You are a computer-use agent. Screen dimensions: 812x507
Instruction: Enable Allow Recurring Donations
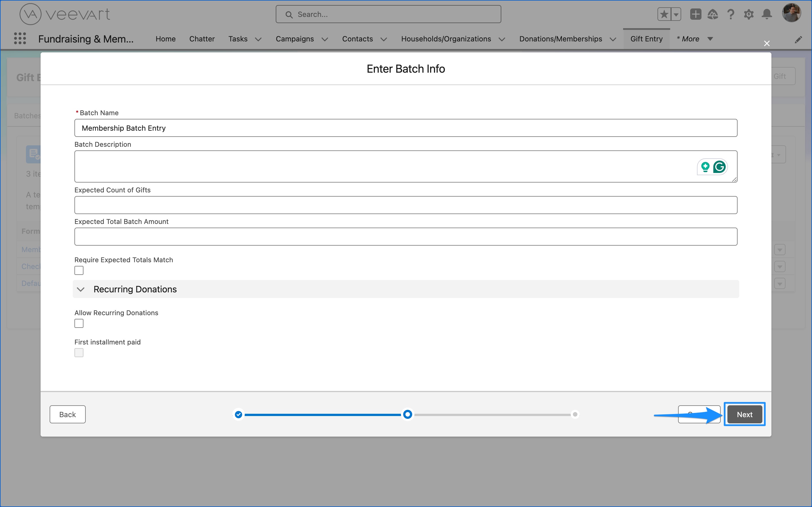click(x=79, y=323)
